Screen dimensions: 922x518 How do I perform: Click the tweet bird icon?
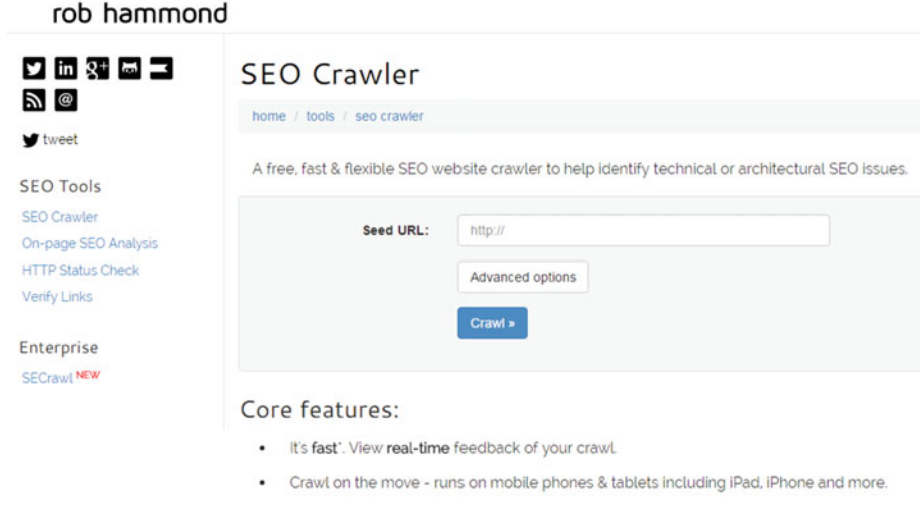31,140
